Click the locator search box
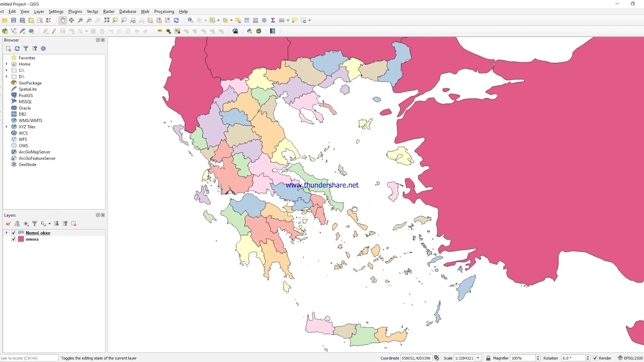644x362 pixels. click(x=29, y=358)
